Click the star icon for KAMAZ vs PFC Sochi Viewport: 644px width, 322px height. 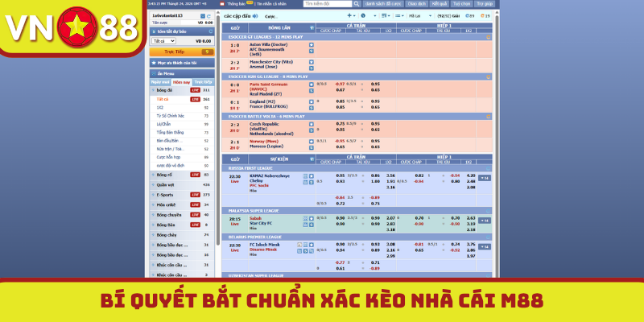(312, 175)
